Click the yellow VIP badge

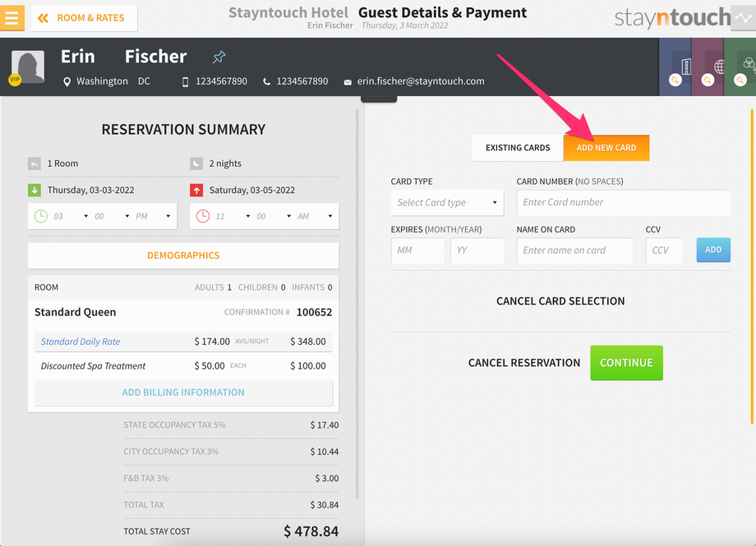click(x=15, y=80)
